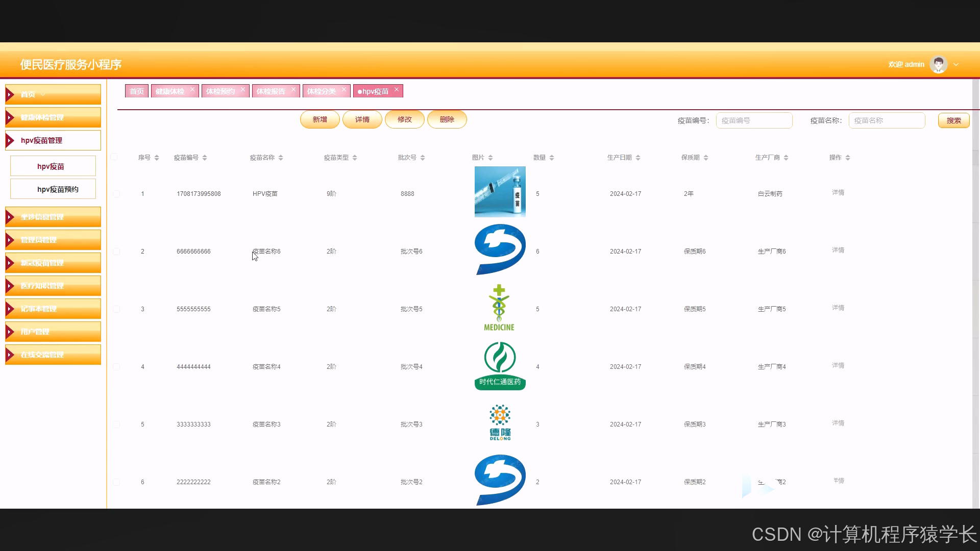Switch to the 首页 tab
The height and width of the screenshot is (551, 980).
(x=137, y=91)
